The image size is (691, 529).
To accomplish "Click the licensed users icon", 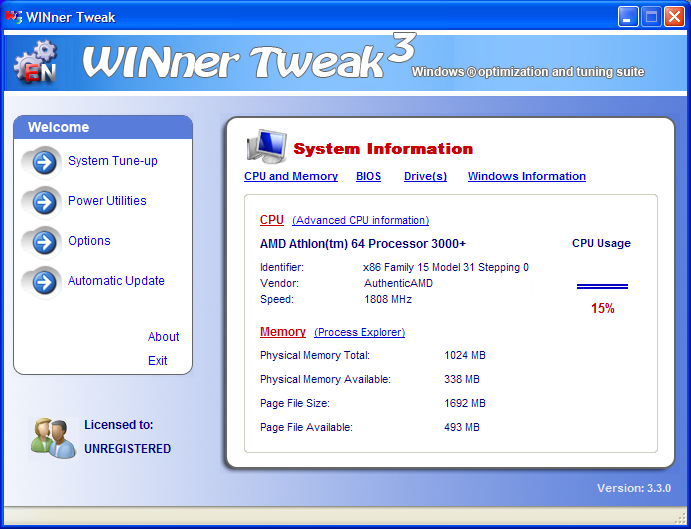I will coord(53,438).
